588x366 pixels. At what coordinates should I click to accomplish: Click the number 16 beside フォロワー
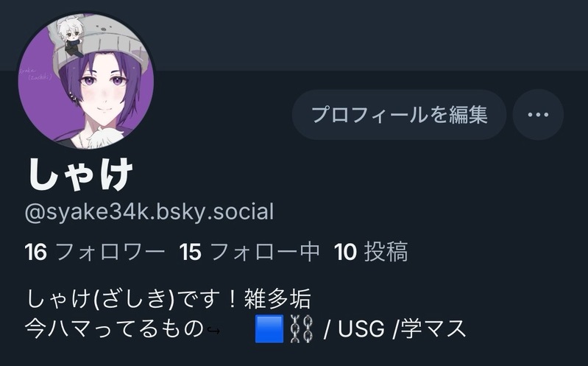point(35,252)
